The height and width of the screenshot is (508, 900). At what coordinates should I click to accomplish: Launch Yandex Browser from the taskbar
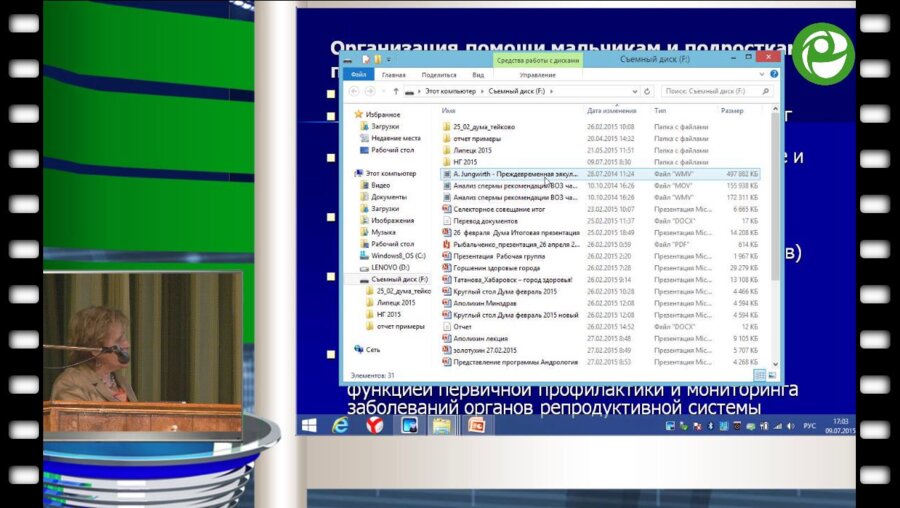(375, 425)
